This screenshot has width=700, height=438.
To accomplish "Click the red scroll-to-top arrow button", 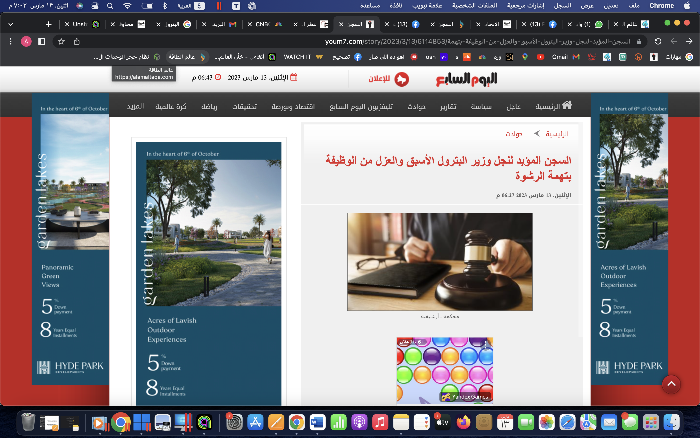I will (x=671, y=384).
